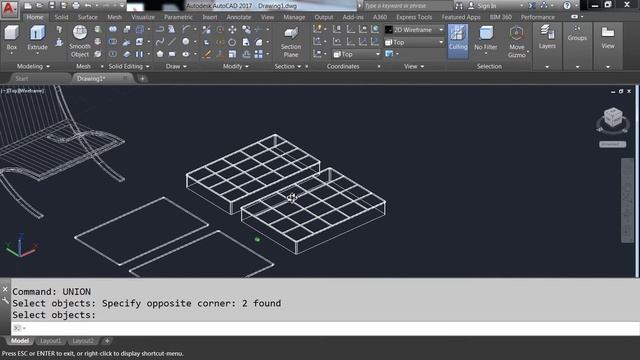Click the Undo arrow in quick access toolbar

tap(88, 6)
